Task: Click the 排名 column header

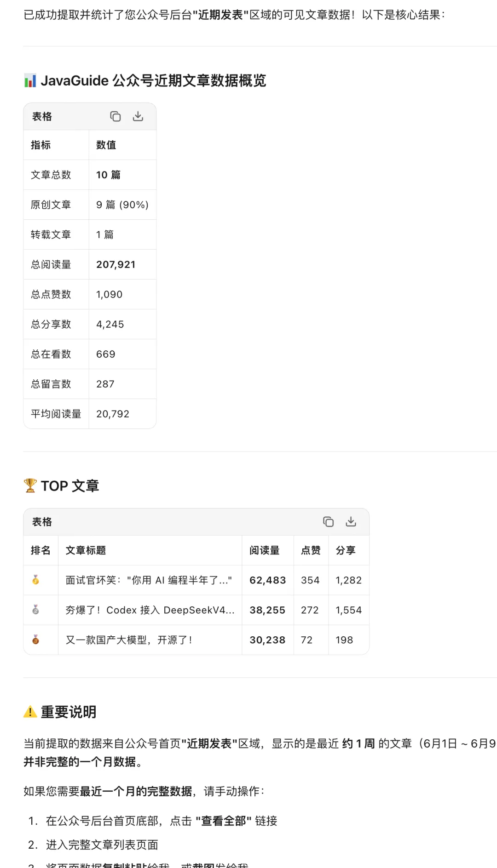Action: 41,550
